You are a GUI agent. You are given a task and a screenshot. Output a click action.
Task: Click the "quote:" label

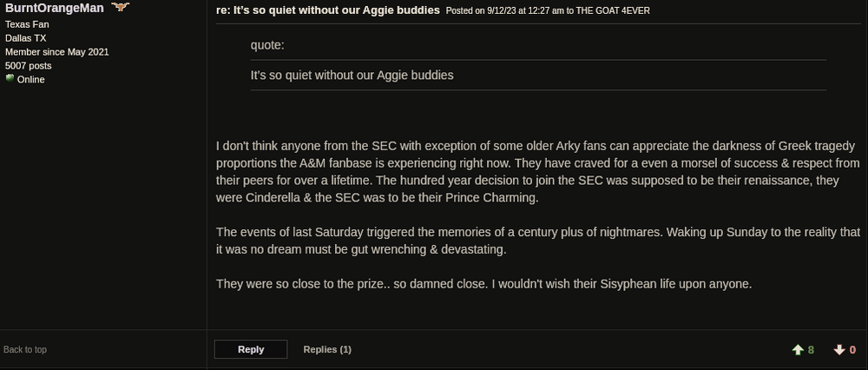(267, 44)
